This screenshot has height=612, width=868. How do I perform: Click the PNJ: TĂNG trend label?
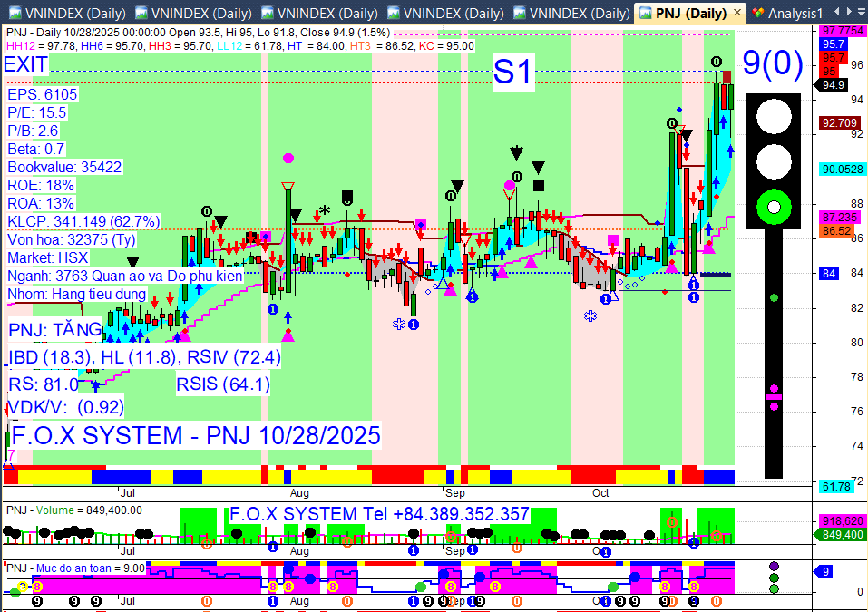coord(55,330)
